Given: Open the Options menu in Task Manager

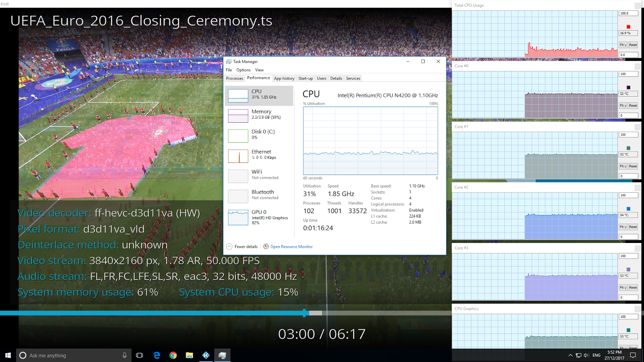Looking at the screenshot, I should pyautogui.click(x=244, y=70).
